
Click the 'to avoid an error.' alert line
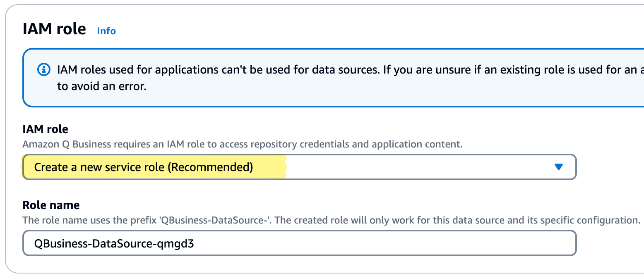(x=102, y=87)
